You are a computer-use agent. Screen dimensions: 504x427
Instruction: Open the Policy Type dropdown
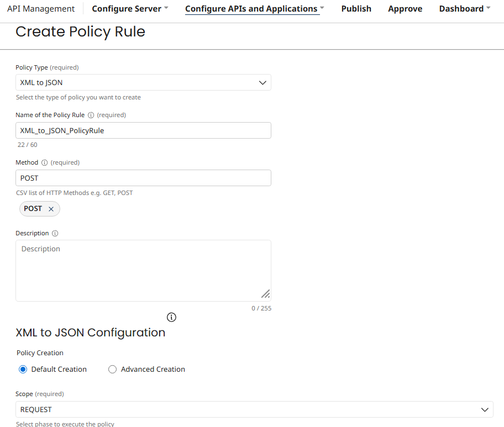(143, 83)
